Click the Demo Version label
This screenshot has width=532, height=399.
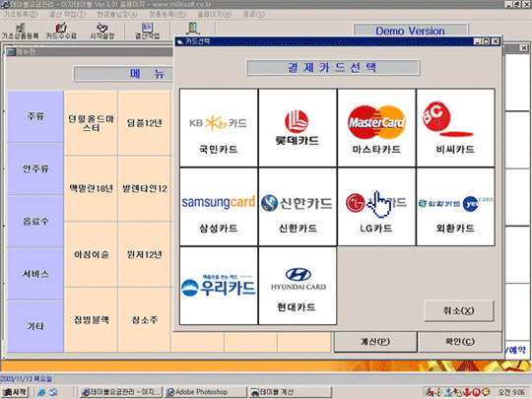coord(410,31)
